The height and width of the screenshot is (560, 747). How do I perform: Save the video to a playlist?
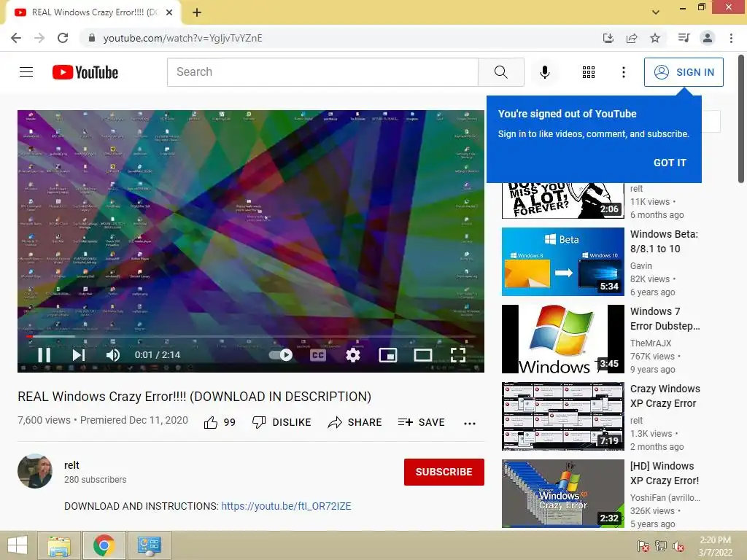tap(422, 422)
